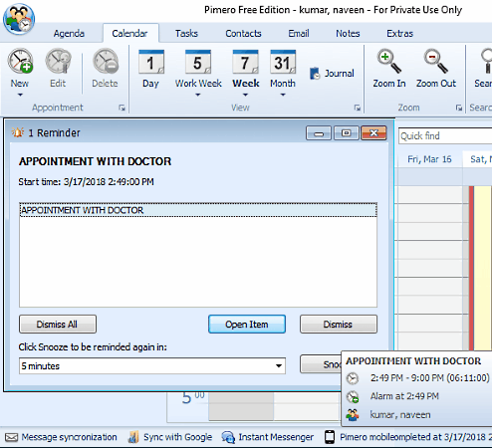Click the clock icon beside 2:49 PM - 9:00 PM
This screenshot has width=492, height=448.
[x=353, y=378]
